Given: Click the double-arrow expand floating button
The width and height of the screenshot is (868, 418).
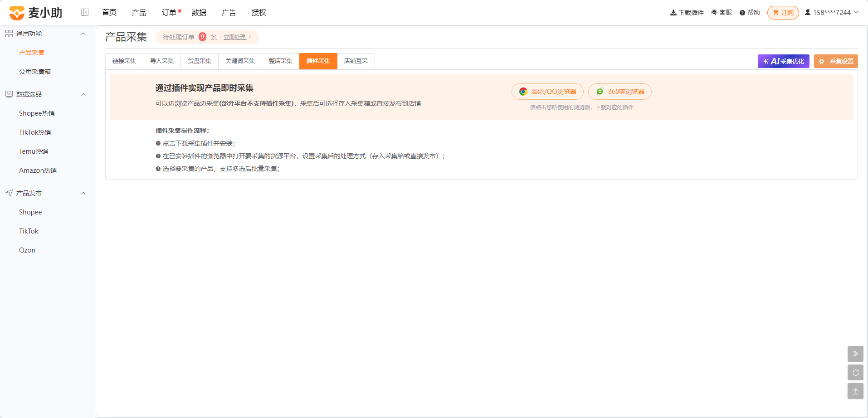Looking at the screenshot, I should 855,354.
